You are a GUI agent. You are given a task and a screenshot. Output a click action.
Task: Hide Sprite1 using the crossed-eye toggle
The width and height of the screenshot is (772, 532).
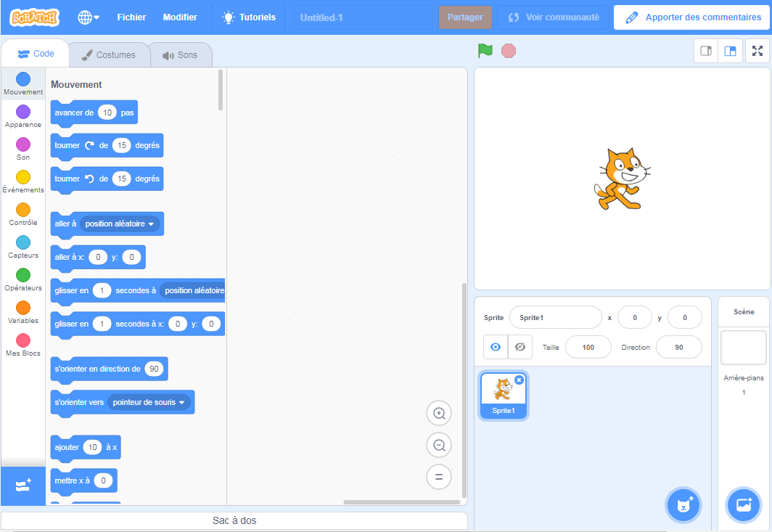tap(520, 347)
